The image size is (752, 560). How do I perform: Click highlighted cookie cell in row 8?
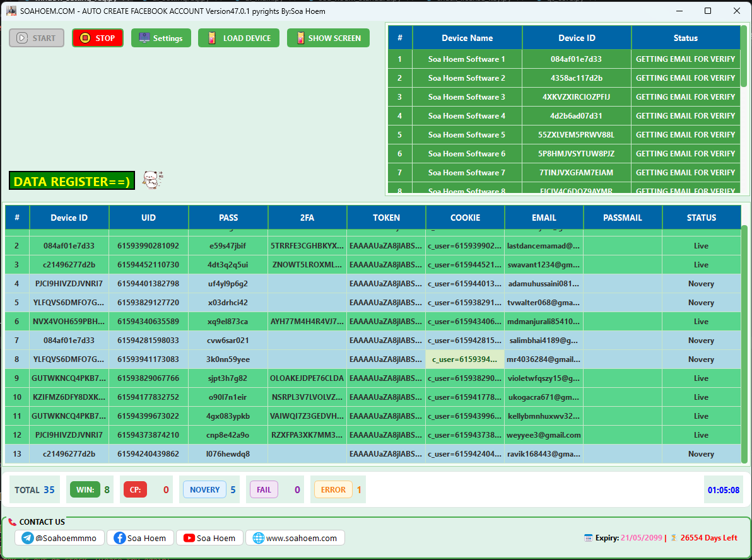pyautogui.click(x=465, y=359)
